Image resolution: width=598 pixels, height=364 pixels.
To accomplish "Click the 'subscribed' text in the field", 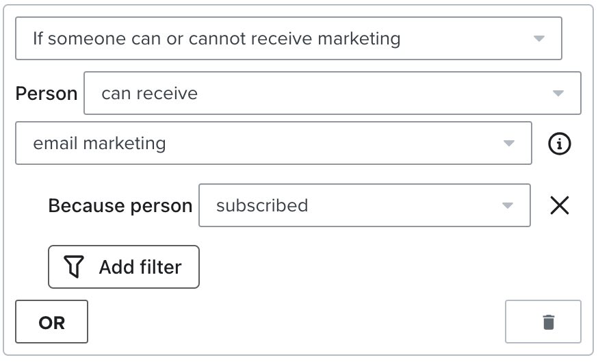I will point(262,205).
